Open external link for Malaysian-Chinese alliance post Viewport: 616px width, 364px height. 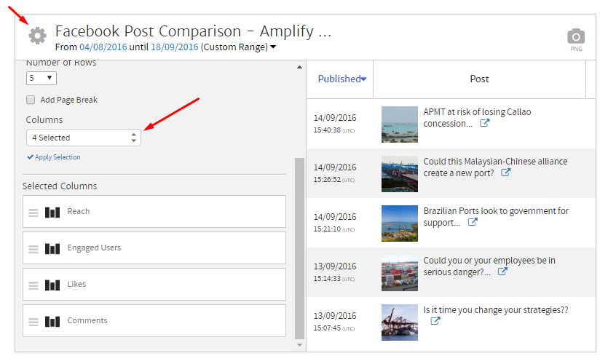(x=505, y=173)
